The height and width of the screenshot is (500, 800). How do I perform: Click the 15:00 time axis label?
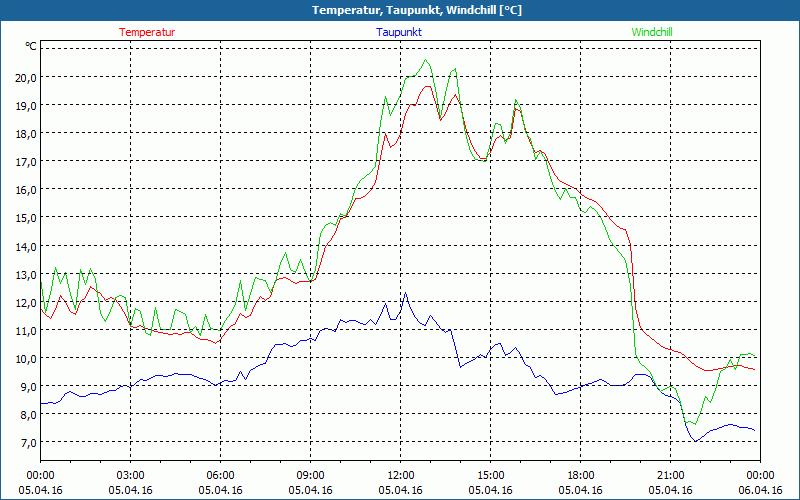pyautogui.click(x=490, y=476)
